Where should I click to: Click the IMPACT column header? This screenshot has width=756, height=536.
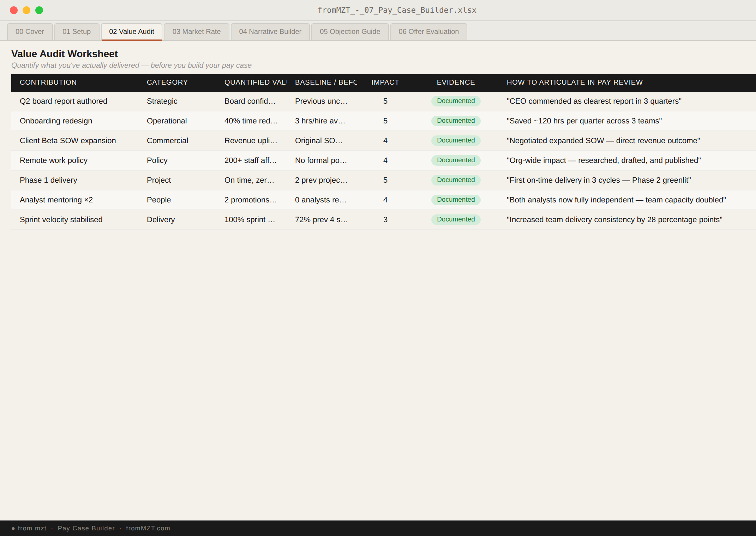[x=385, y=83]
